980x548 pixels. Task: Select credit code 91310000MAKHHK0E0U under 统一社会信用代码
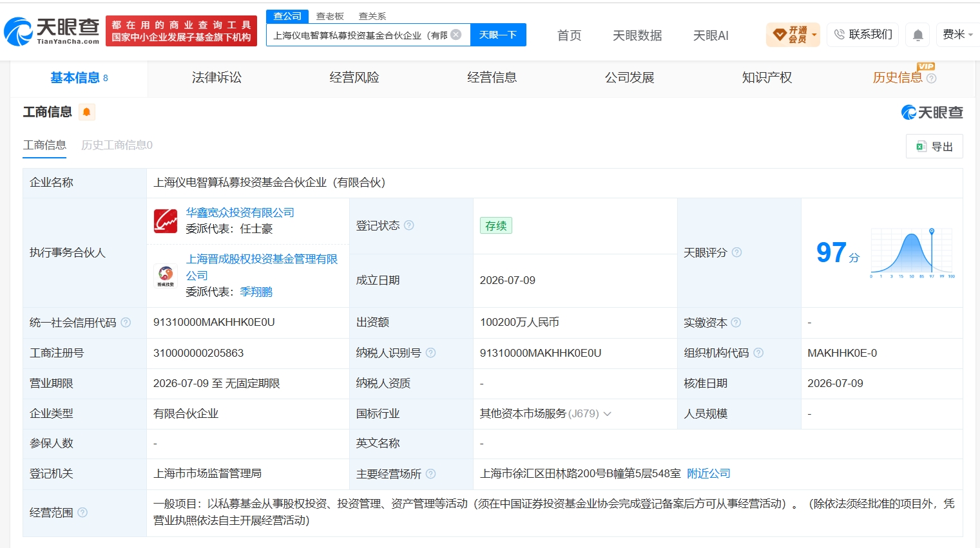tap(214, 323)
